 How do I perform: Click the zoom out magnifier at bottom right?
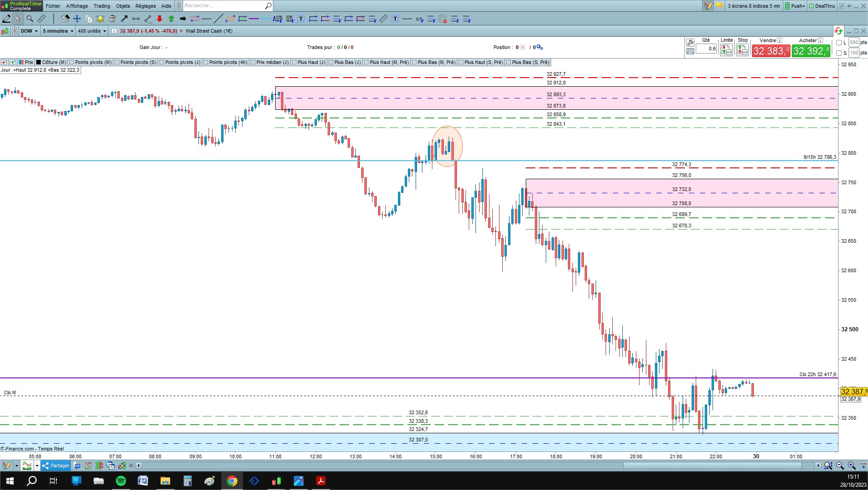pyautogui.click(x=840, y=465)
